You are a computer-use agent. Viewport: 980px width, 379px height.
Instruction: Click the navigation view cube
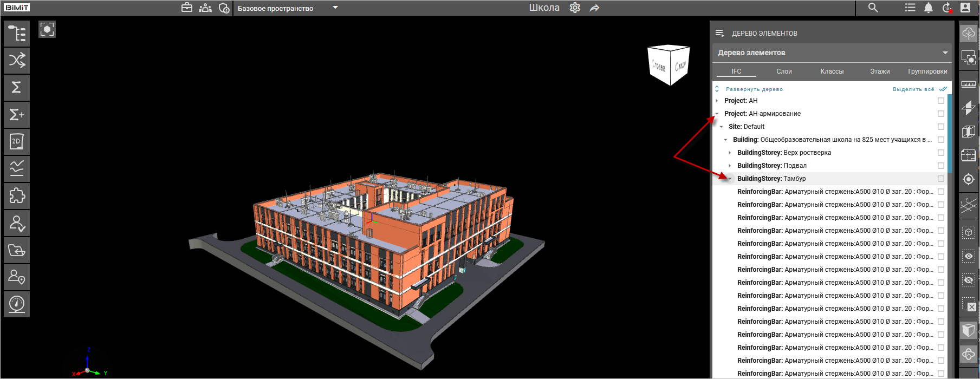(669, 65)
